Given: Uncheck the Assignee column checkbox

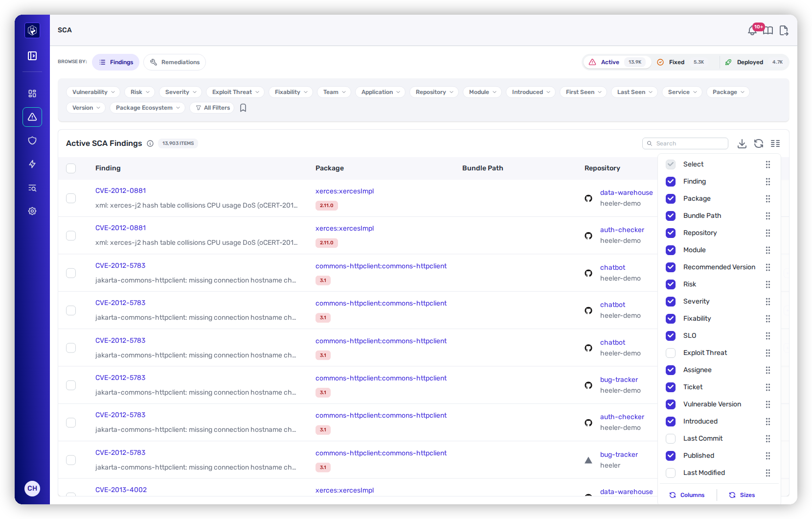Looking at the screenshot, I should [671, 370].
